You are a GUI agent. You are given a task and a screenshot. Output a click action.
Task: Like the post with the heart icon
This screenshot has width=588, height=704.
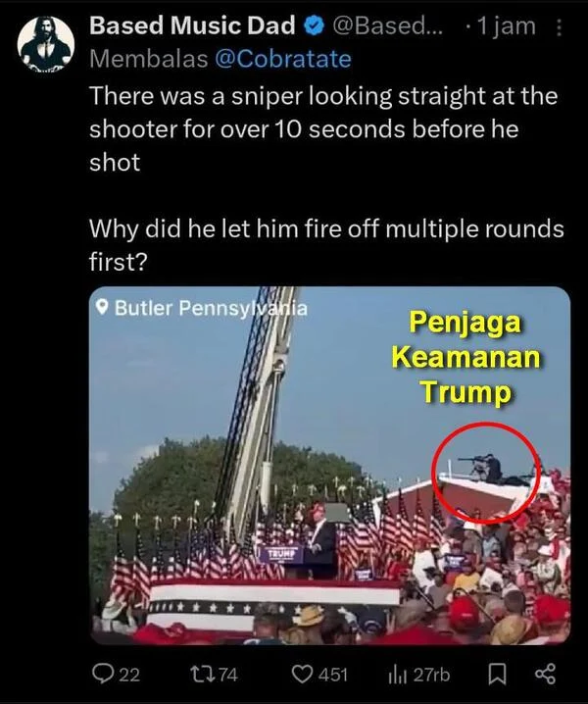[303, 674]
